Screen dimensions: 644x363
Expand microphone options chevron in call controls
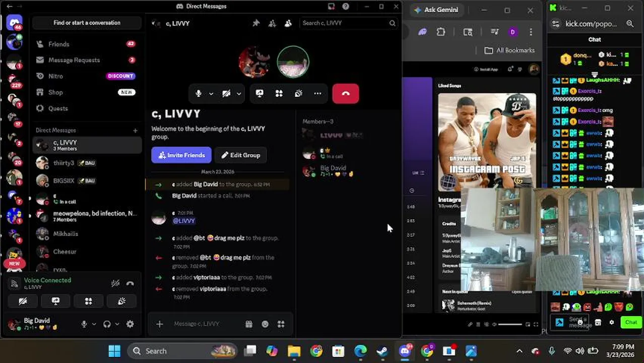coord(211,94)
